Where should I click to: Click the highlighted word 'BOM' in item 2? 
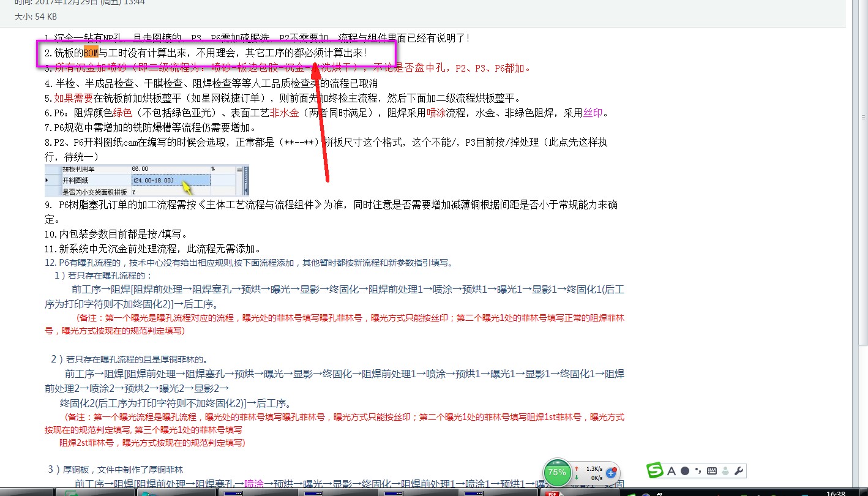[x=91, y=53]
